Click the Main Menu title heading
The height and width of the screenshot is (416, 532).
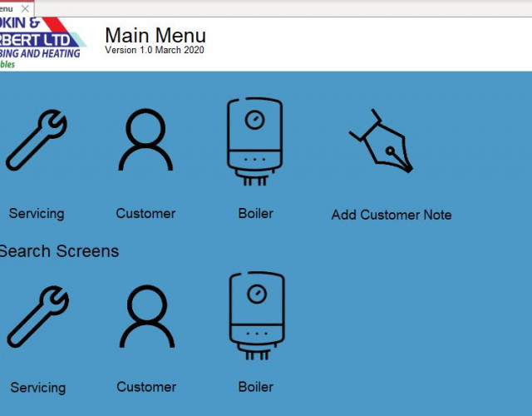(x=155, y=36)
